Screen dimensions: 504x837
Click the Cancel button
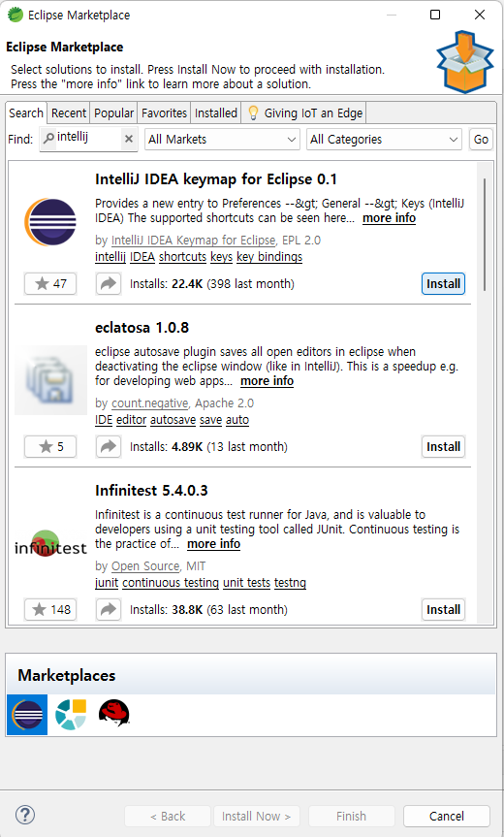[x=447, y=817]
